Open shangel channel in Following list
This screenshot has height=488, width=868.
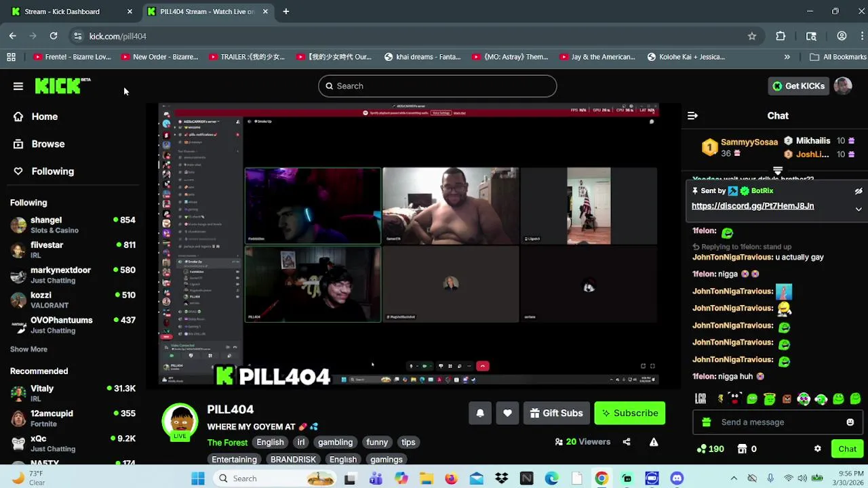tap(73, 224)
